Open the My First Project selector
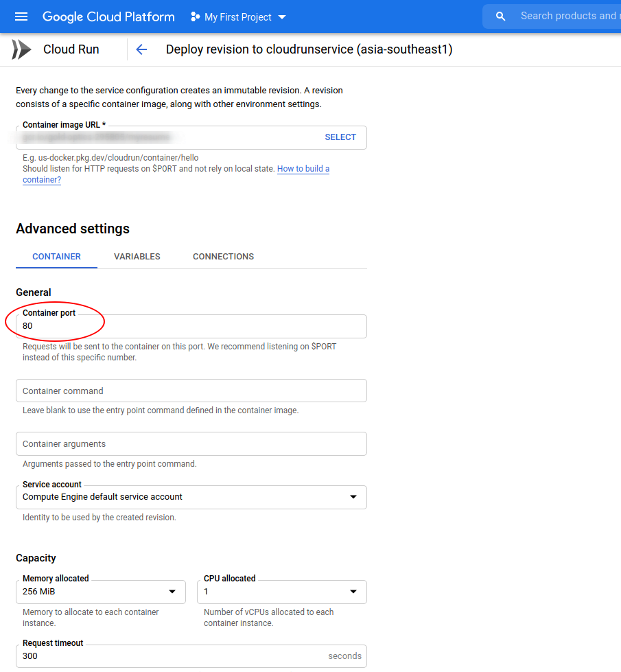Viewport: 621px width, 672px height. click(238, 17)
